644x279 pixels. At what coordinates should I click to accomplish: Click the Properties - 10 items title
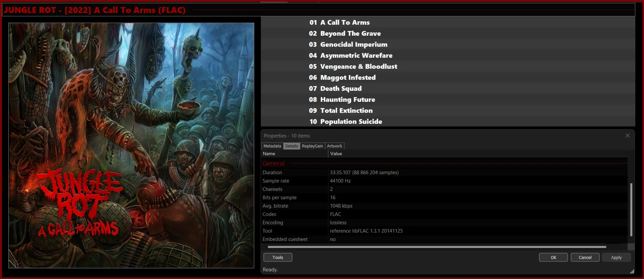pos(286,136)
